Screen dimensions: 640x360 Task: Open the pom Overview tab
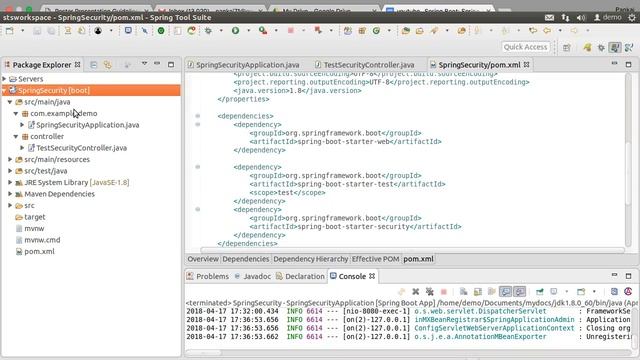(203, 259)
